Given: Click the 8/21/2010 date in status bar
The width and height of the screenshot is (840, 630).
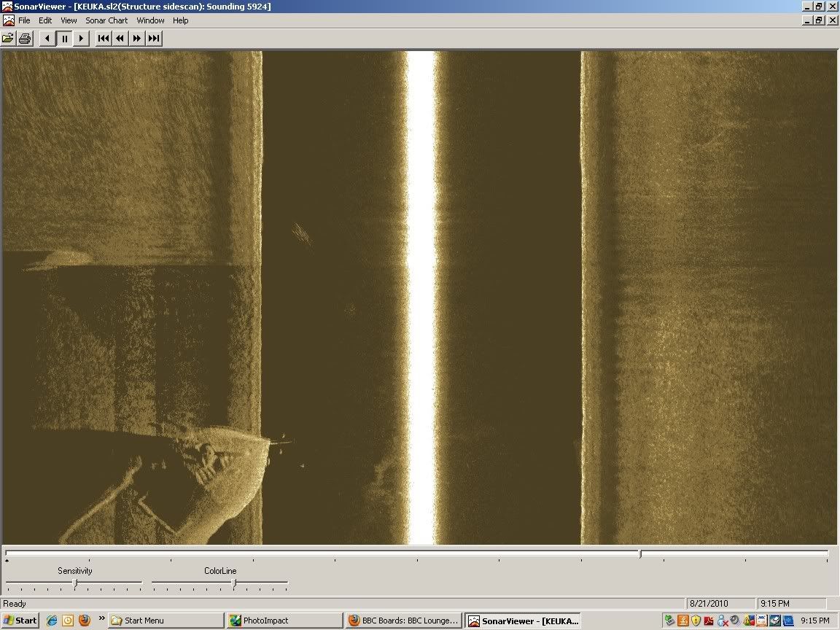Looking at the screenshot, I should tap(709, 603).
